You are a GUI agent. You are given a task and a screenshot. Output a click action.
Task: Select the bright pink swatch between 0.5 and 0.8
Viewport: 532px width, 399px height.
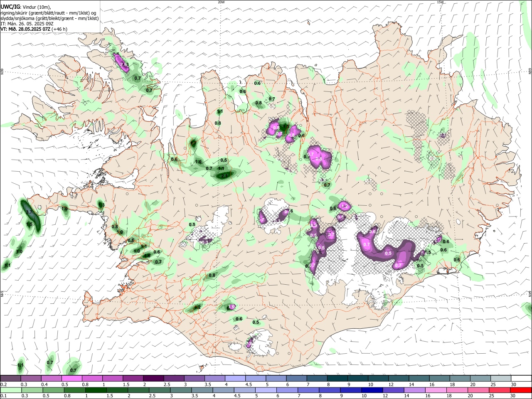click(x=71, y=378)
